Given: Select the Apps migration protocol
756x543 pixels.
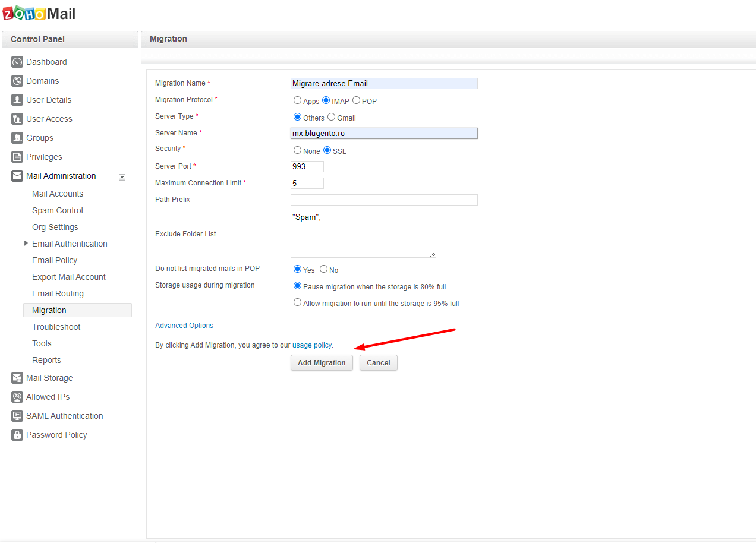Looking at the screenshot, I should tap(297, 100).
